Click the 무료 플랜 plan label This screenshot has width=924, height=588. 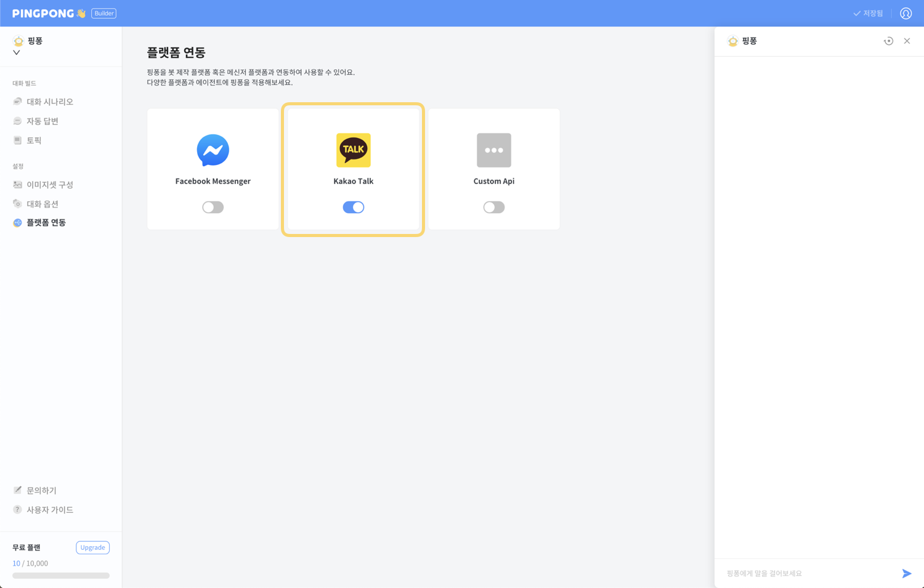tap(26, 547)
